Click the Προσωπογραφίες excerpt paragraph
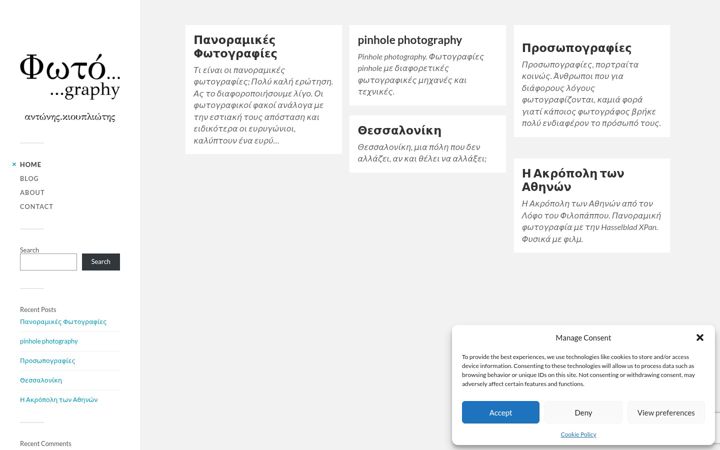Viewport: 720px width, 450px height. coord(591,94)
